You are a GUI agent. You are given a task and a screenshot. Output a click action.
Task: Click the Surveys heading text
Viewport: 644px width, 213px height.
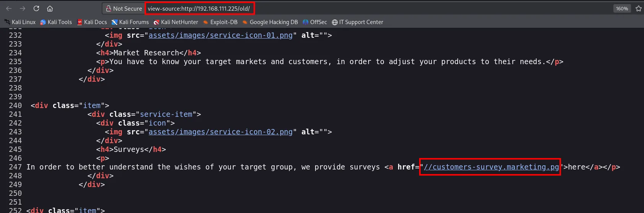(129, 149)
